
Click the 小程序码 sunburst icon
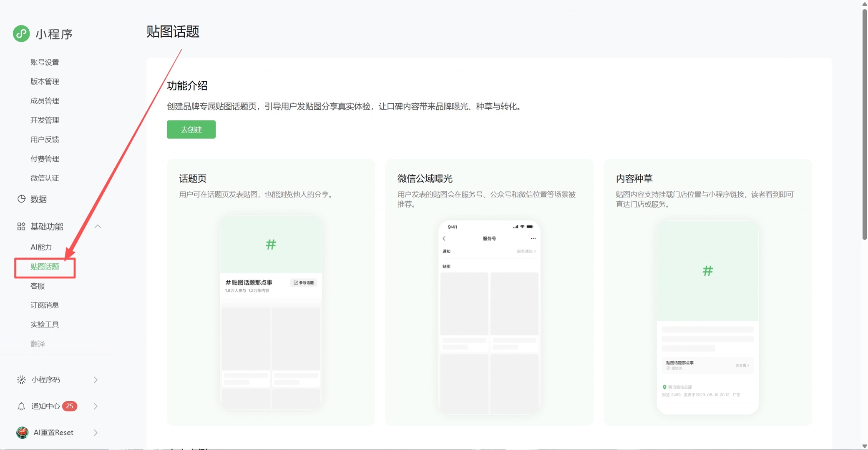click(x=21, y=380)
